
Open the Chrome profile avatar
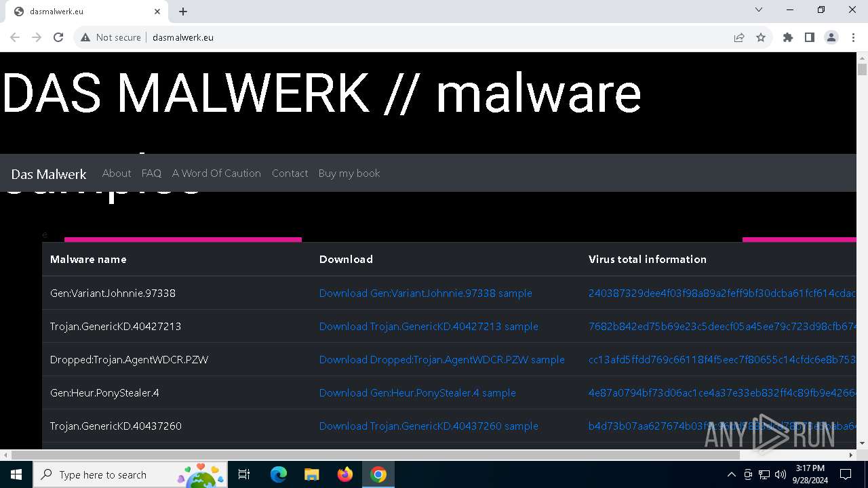click(831, 37)
